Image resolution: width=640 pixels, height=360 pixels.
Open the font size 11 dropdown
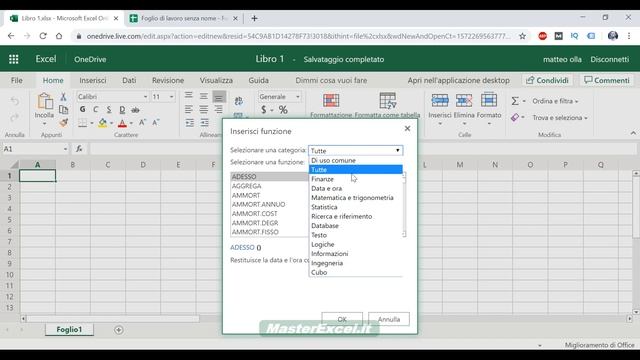point(171,97)
